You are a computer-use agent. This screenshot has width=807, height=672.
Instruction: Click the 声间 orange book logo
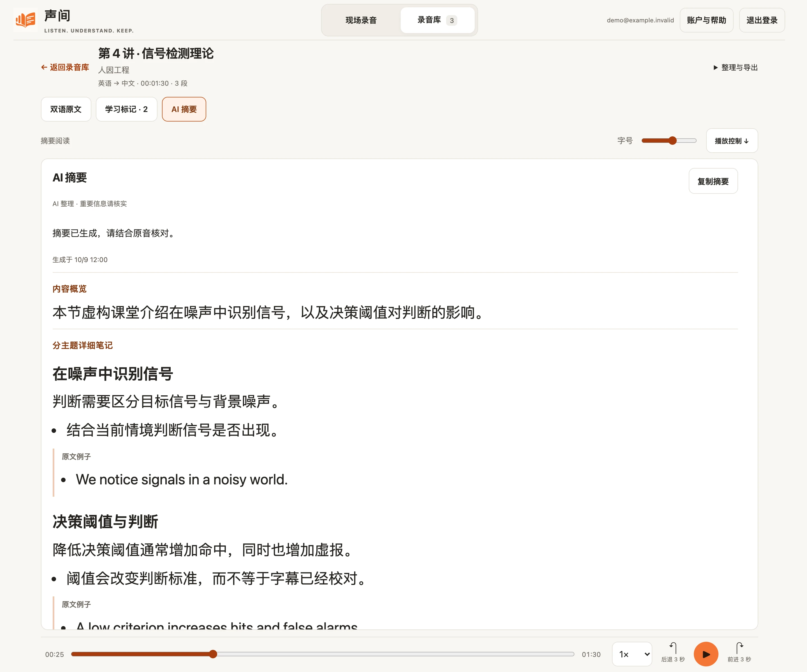pyautogui.click(x=25, y=20)
